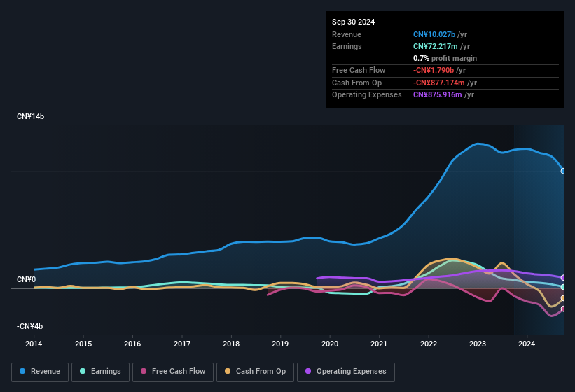Viewport: 575px width, 392px height.
Task: Toggle the Cash From Op legend button
Action: coord(255,372)
